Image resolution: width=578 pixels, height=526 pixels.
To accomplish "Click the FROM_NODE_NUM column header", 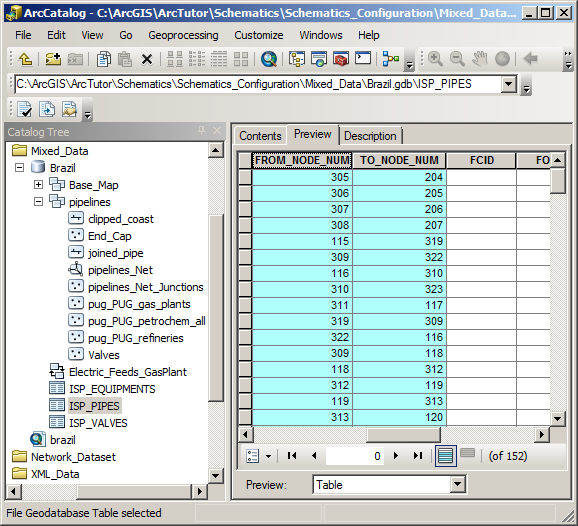I will click(x=302, y=160).
